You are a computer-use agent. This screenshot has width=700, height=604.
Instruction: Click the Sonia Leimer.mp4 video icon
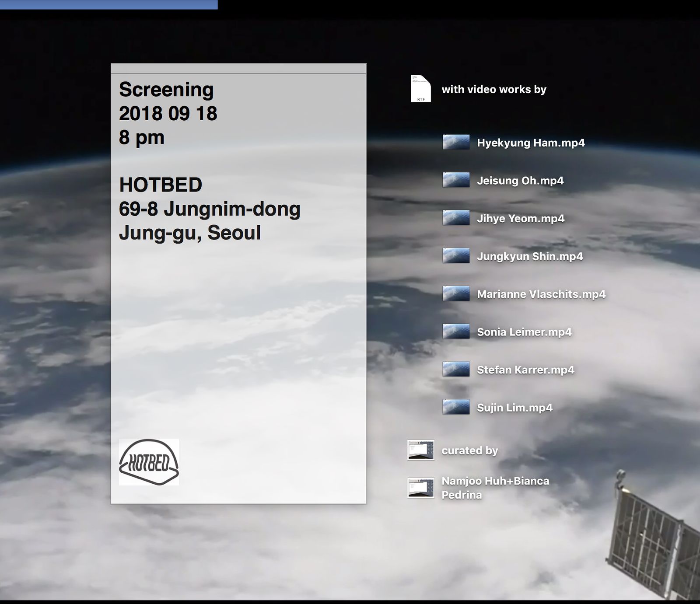click(456, 332)
